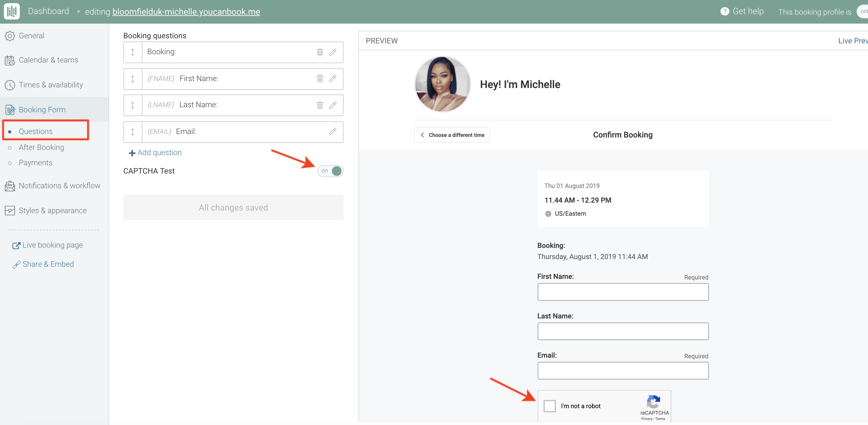Expand the Booking Form sidebar section
Viewport: 868px width, 425px height.
click(x=42, y=109)
